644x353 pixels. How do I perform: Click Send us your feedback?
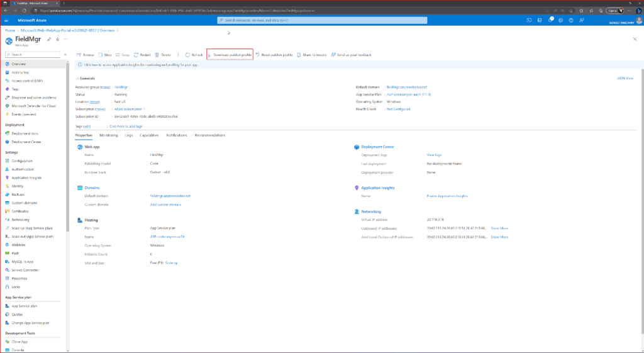pos(351,55)
